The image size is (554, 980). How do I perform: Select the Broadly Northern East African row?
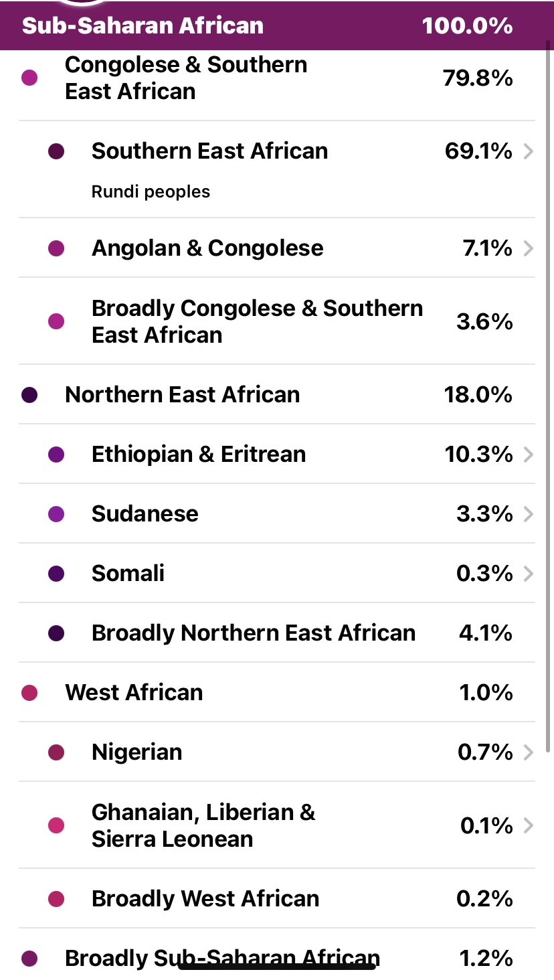(277, 633)
